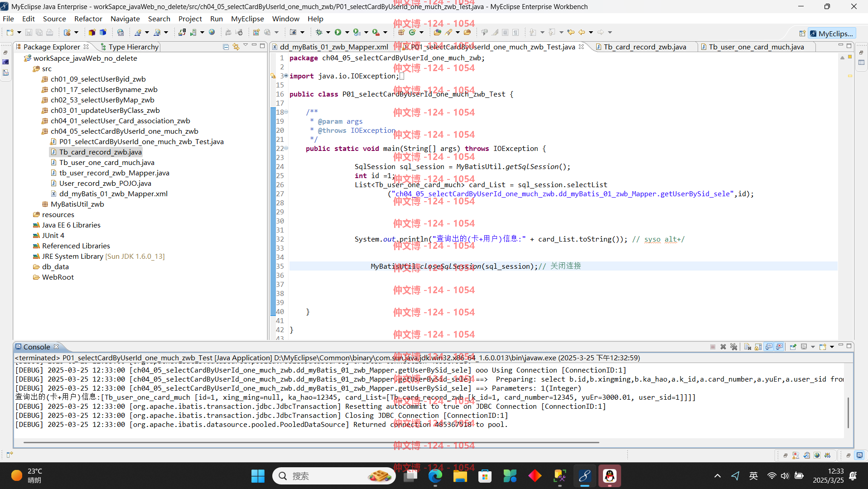Image resolution: width=868 pixels, height=489 pixels.
Task: Maximize the Console view
Action: click(849, 346)
